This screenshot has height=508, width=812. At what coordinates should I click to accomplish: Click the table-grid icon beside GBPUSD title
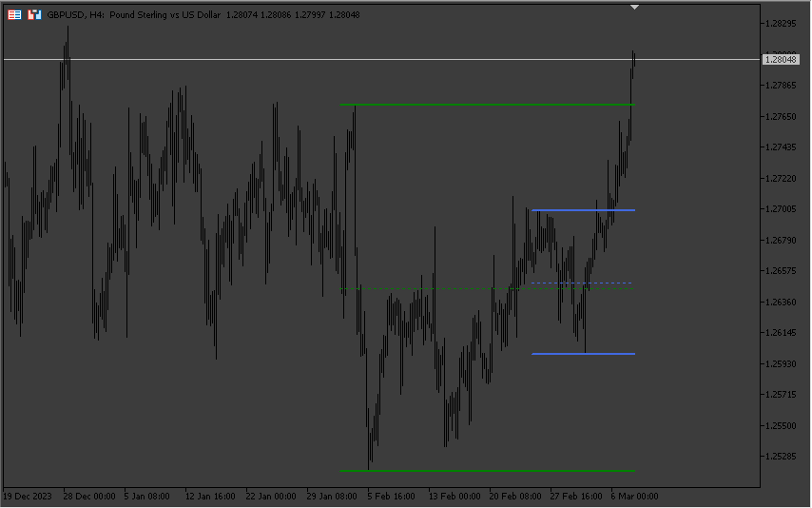click(14, 15)
